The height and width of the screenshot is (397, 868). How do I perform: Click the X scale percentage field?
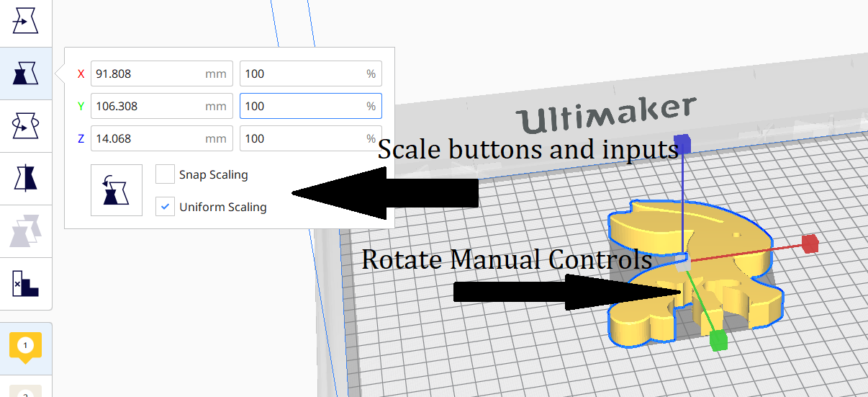click(x=304, y=73)
